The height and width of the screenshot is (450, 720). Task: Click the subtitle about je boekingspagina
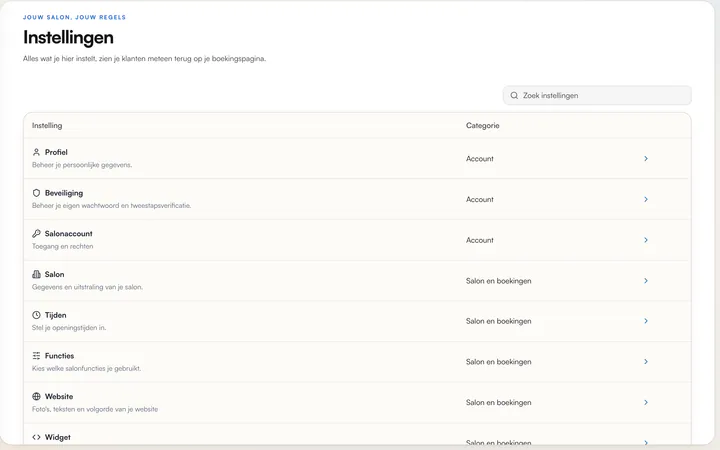144,59
